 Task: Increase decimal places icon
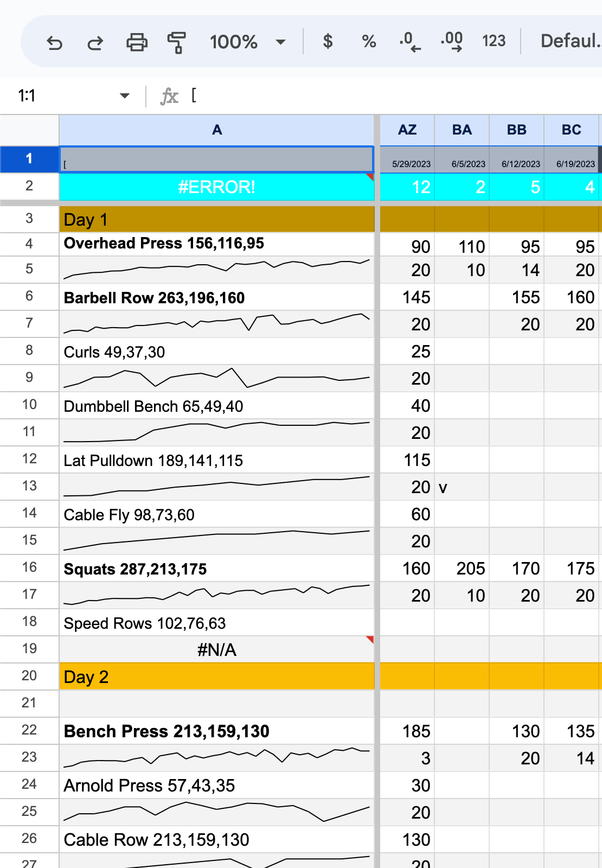point(452,42)
